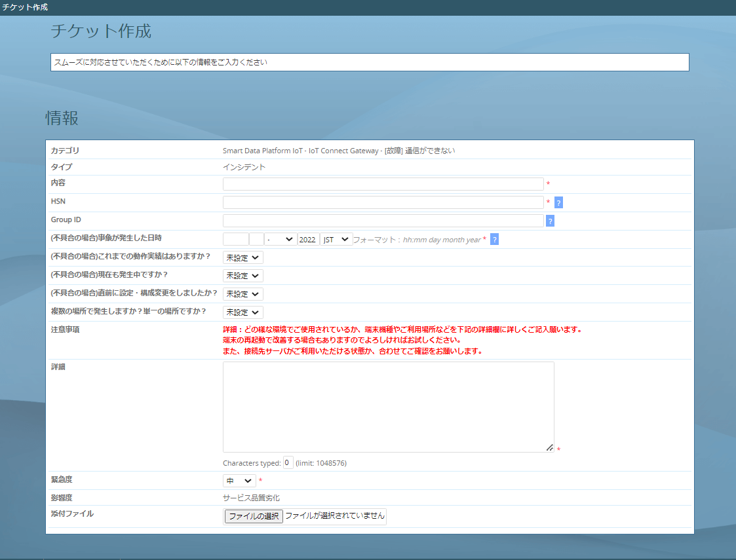Expand the 緊急度 urgency dropdown

point(239,481)
